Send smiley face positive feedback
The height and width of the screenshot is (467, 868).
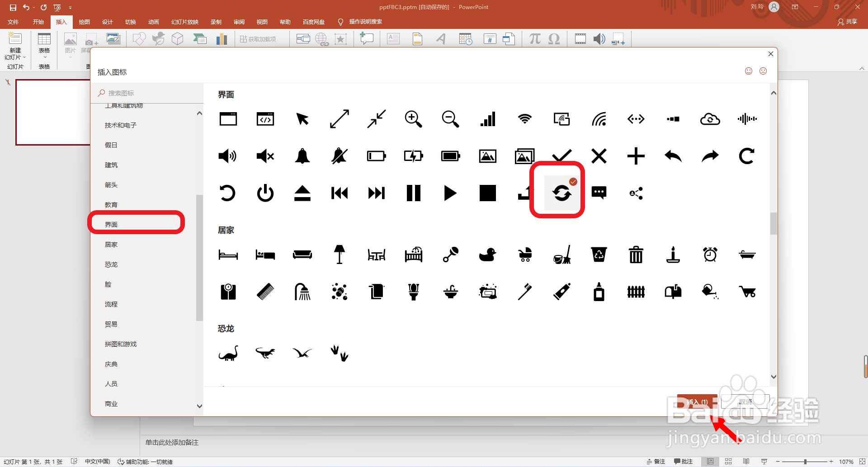(749, 71)
